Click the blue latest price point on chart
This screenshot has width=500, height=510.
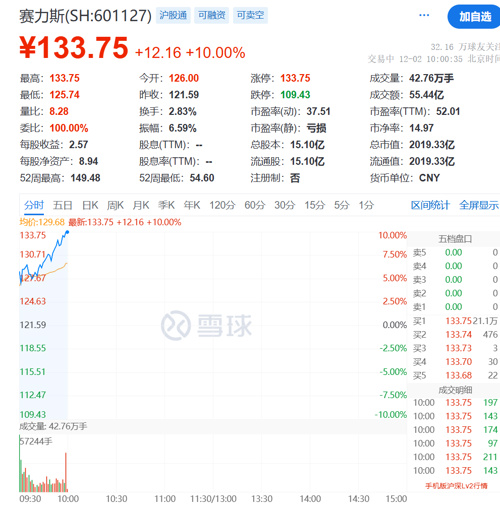coord(68,232)
